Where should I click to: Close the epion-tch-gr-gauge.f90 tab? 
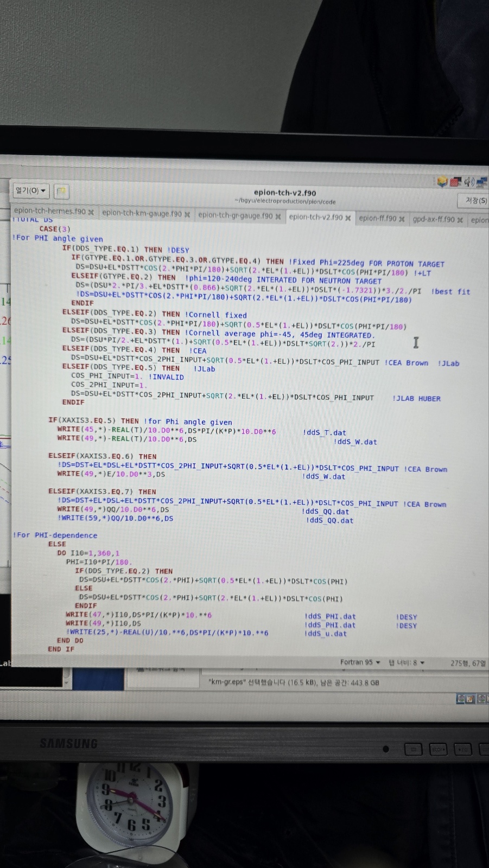(278, 216)
